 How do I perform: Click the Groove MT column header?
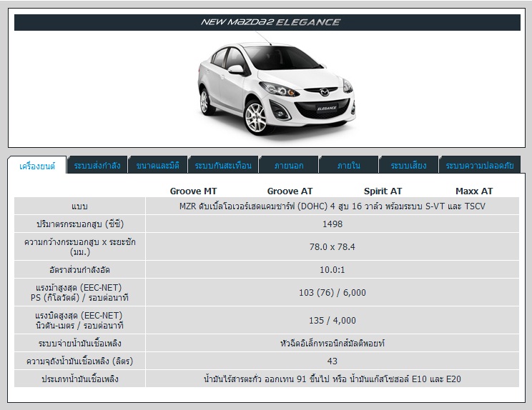pos(193,191)
